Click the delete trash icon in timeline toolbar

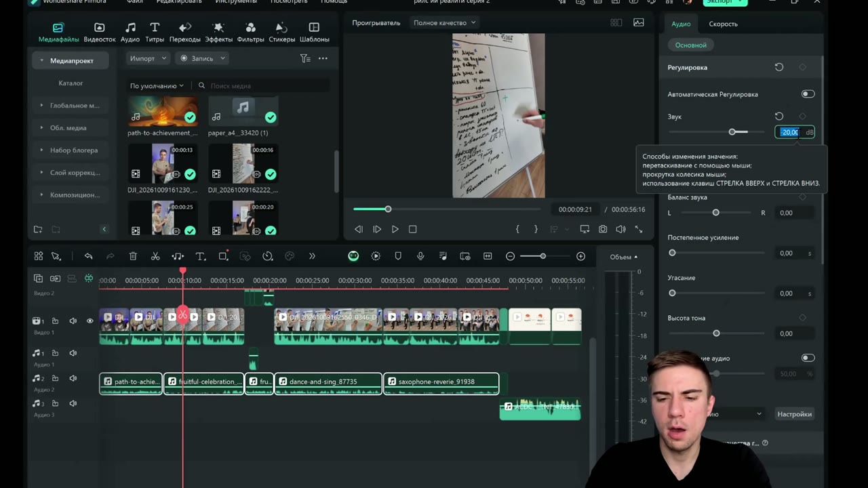click(x=133, y=256)
